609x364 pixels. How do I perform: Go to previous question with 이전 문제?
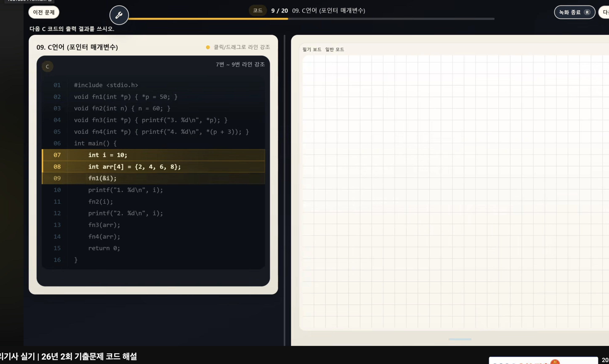(x=44, y=12)
